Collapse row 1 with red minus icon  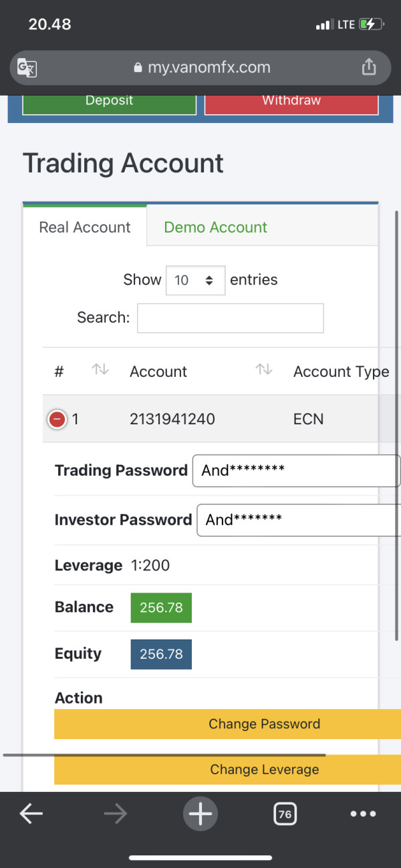pos(57,419)
